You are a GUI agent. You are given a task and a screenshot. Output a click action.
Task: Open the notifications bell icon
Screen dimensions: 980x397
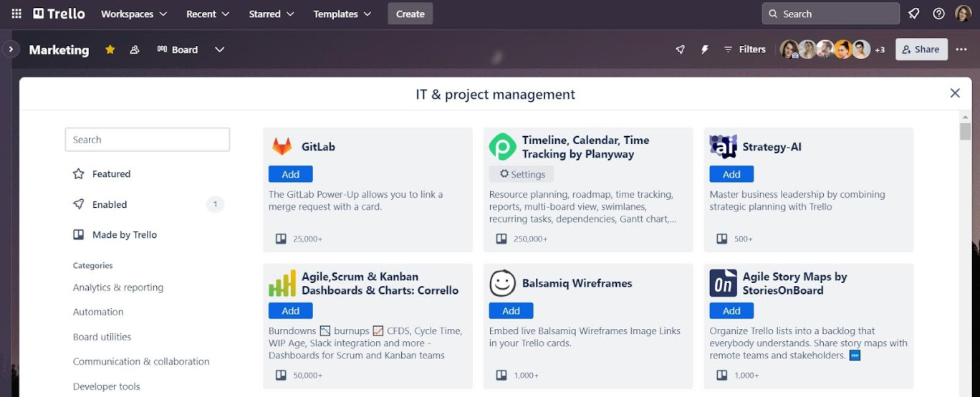pyautogui.click(x=913, y=14)
